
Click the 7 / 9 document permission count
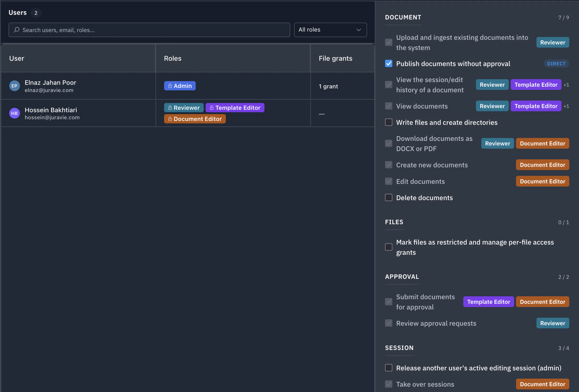coord(563,18)
